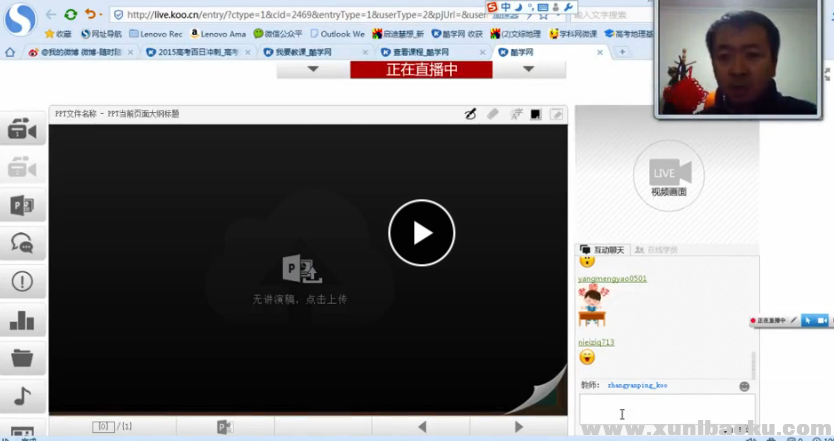Pick the black color swatch above slide
The width and height of the screenshot is (834, 441).
[536, 114]
